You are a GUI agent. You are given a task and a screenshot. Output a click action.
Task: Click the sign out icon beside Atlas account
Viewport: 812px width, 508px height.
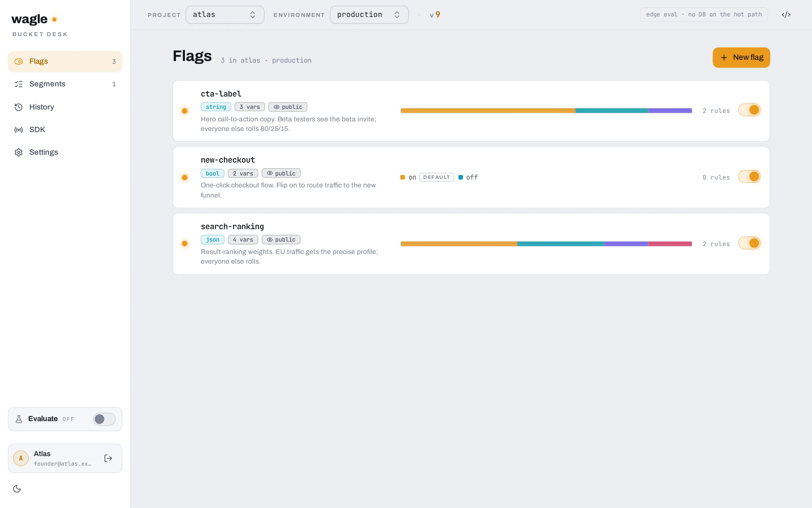click(108, 458)
